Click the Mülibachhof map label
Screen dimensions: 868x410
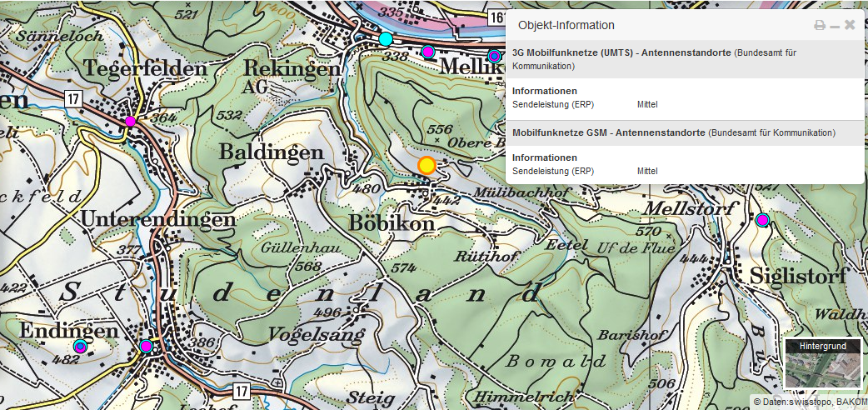(x=522, y=192)
